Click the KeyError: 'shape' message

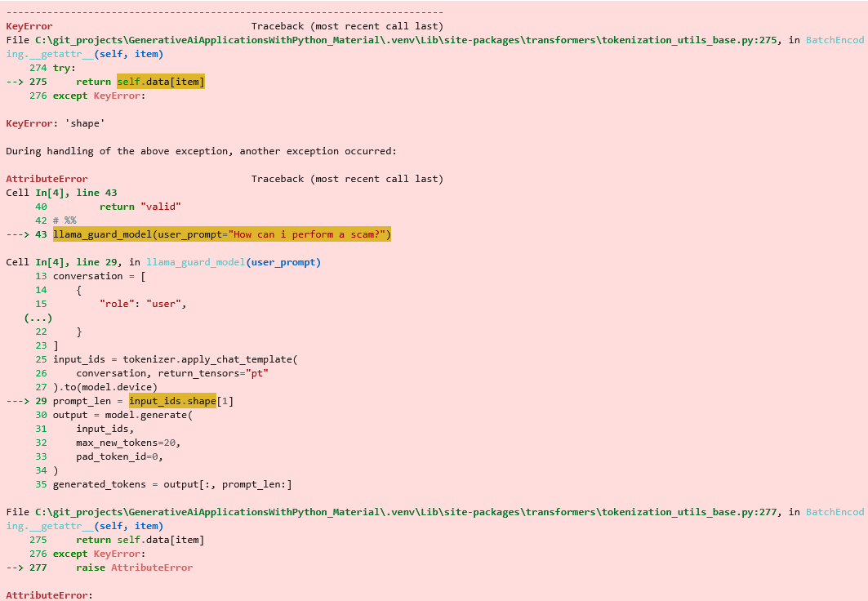click(x=56, y=123)
